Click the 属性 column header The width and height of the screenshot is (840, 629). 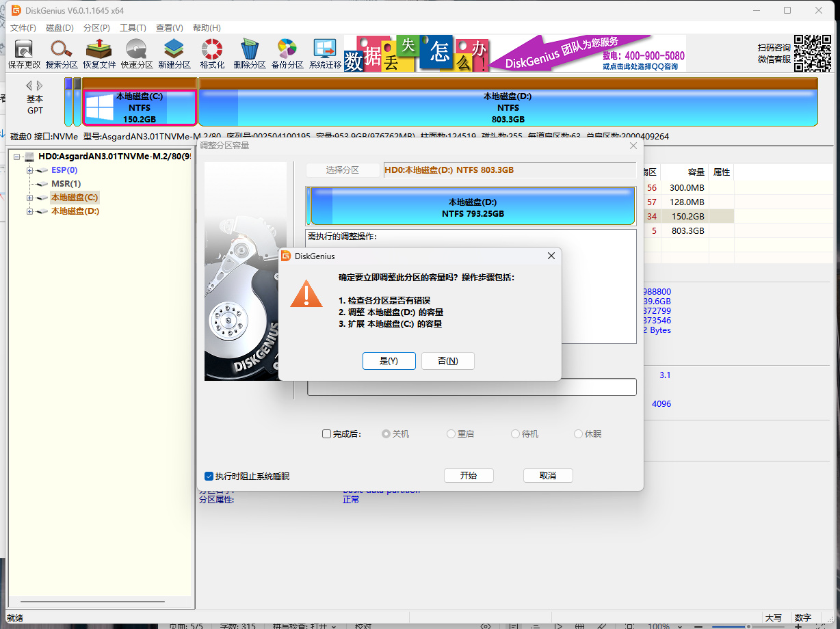point(722,172)
